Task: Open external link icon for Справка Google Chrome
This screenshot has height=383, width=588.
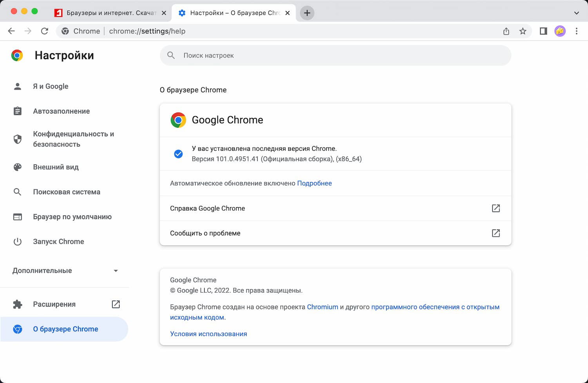Action: coord(495,208)
